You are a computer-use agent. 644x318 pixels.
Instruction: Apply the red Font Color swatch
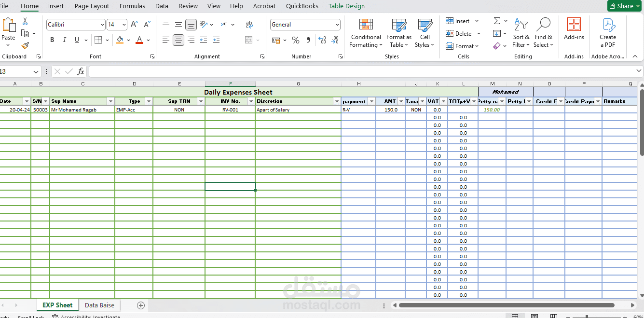coord(139,40)
